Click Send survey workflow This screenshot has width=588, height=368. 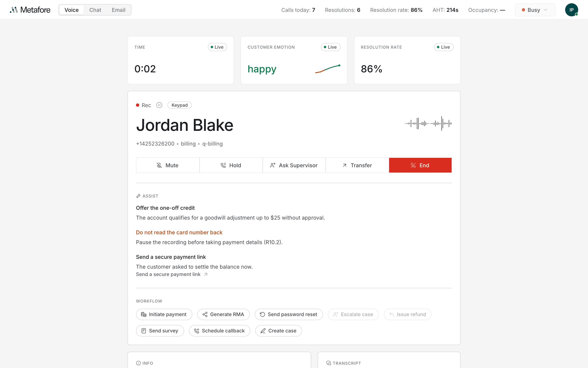160,331
